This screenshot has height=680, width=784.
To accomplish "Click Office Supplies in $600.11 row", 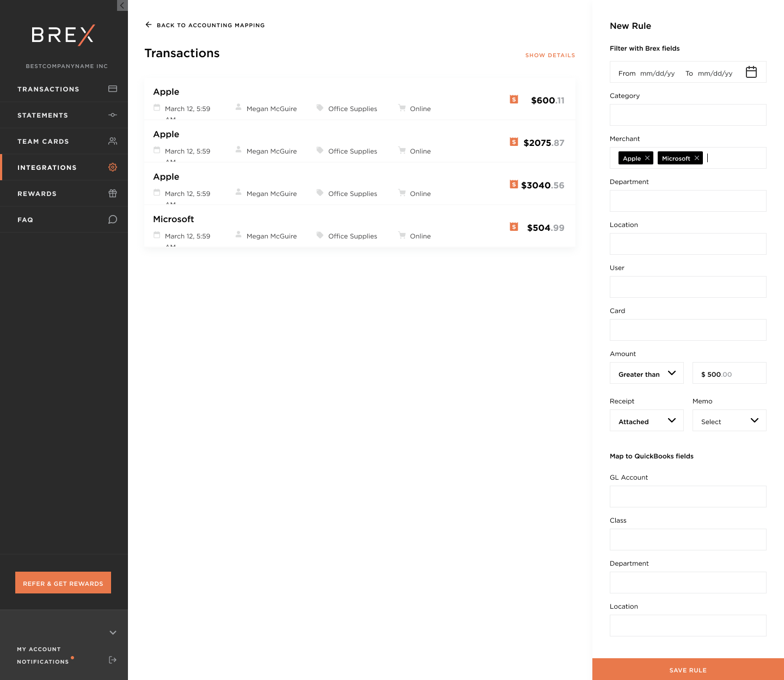I will pos(353,108).
